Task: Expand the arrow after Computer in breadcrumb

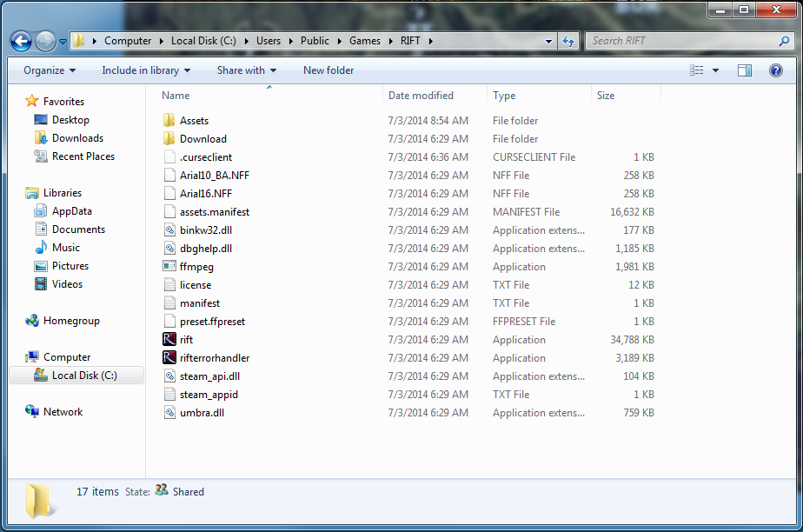Action: 161,41
